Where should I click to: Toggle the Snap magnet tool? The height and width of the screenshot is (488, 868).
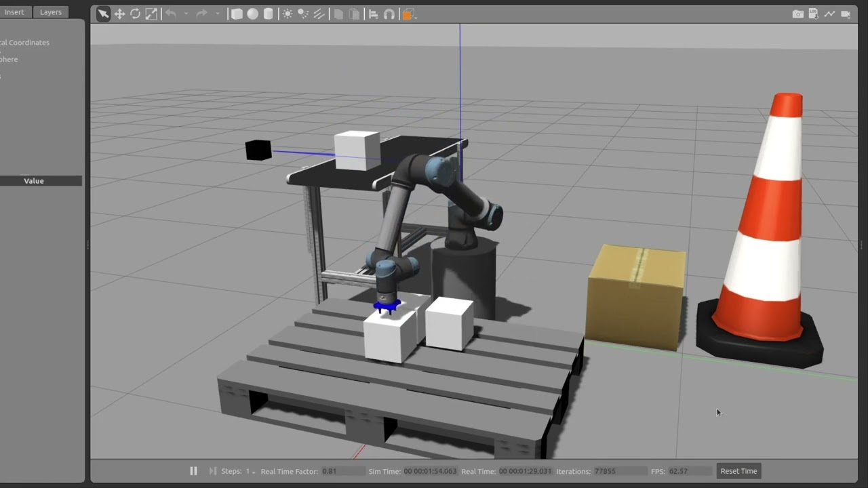tap(389, 14)
